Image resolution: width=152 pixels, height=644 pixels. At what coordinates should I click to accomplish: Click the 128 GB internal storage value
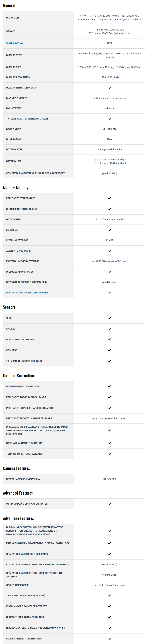(109, 240)
